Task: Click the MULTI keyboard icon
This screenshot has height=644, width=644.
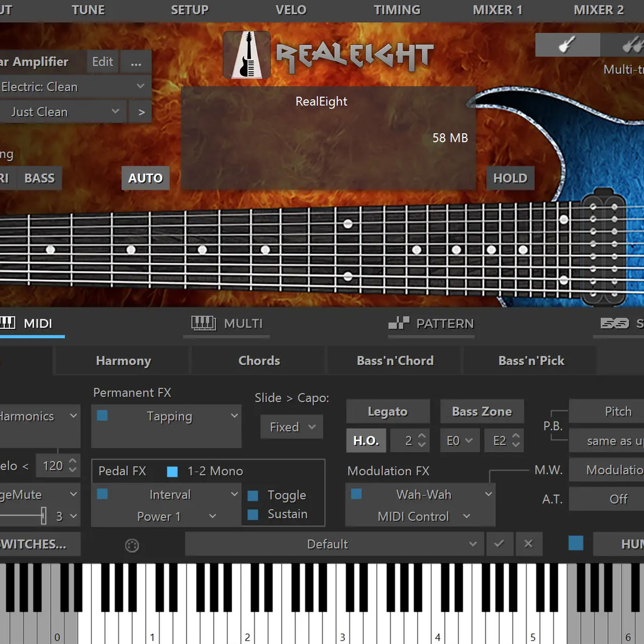Action: point(204,323)
